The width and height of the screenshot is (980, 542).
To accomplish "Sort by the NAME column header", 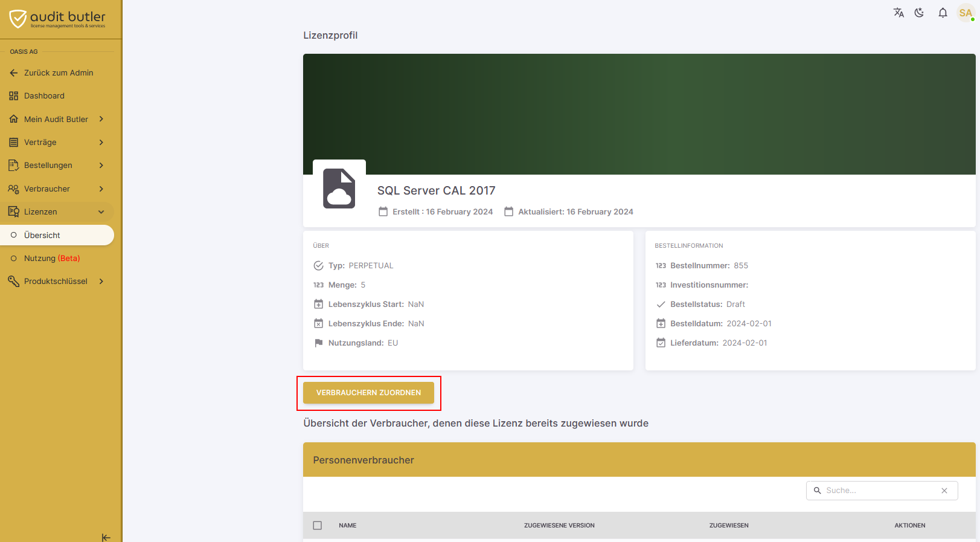I will click(348, 526).
